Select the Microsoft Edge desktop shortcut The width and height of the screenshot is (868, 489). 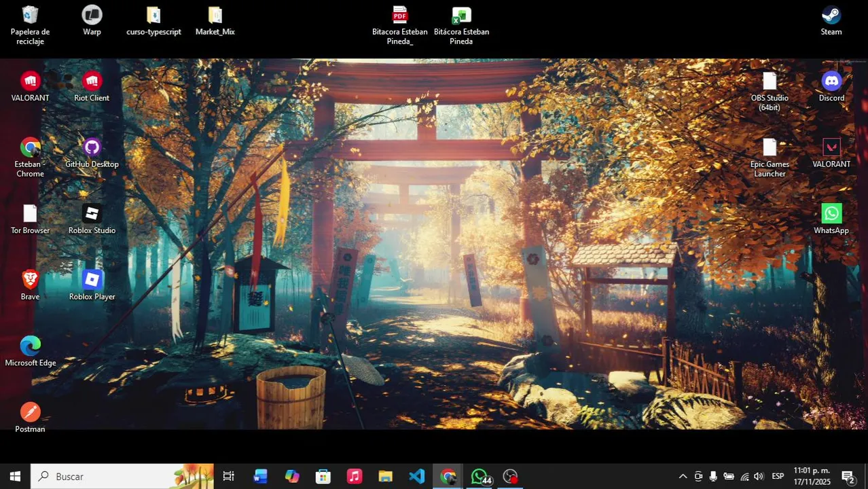(x=30, y=352)
